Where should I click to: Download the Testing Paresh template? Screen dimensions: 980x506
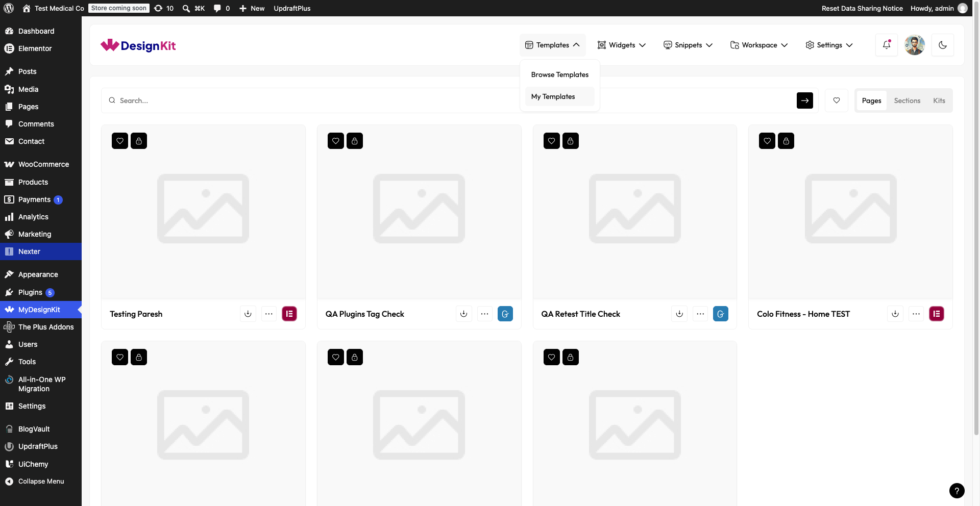248,314
